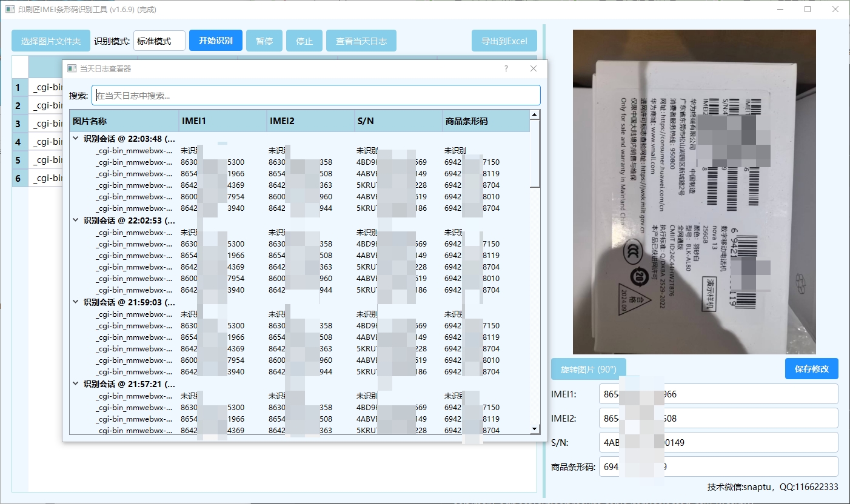Click 导出到Excel button

point(504,41)
